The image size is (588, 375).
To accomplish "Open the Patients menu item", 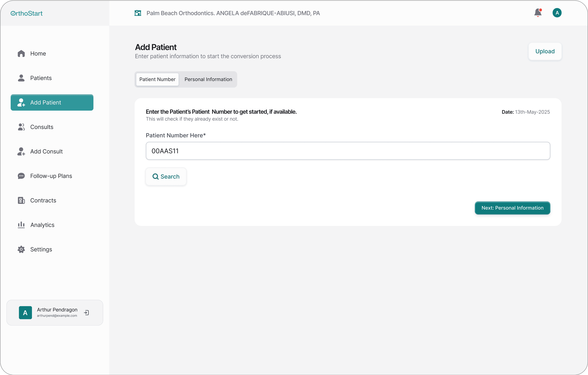I will (x=41, y=78).
